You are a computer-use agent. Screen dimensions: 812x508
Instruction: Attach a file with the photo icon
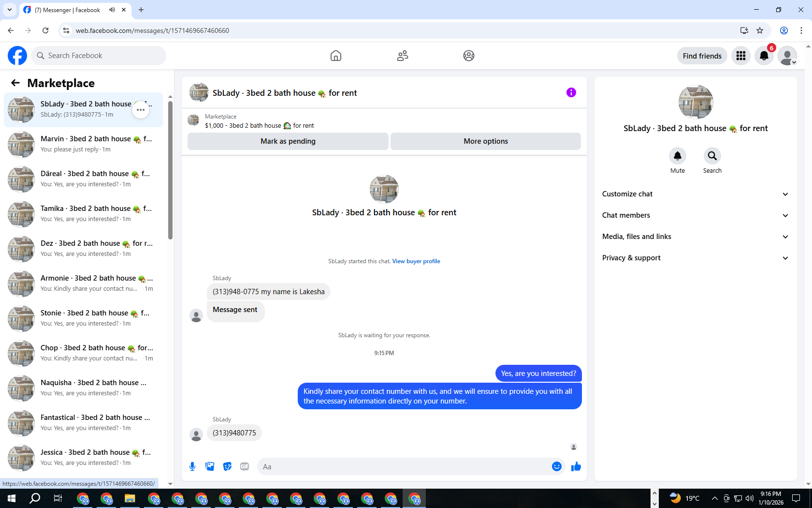tap(210, 466)
